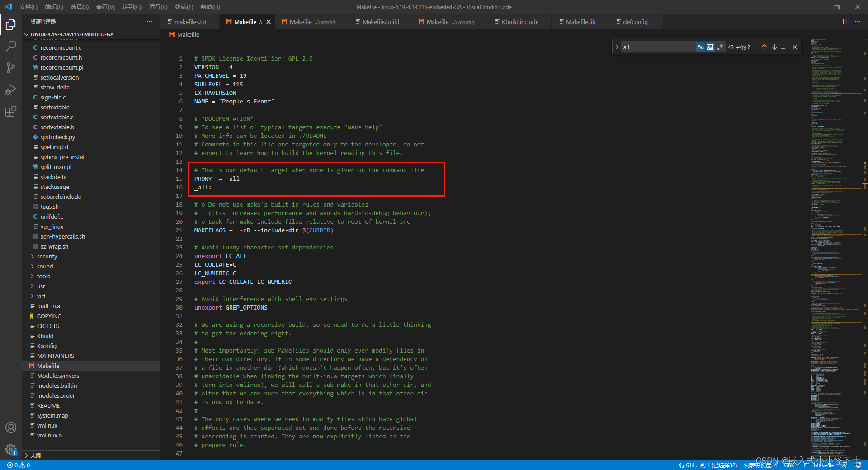Screen dimensions: 868x470
Task: Open the Go menu
Action: 132,7
